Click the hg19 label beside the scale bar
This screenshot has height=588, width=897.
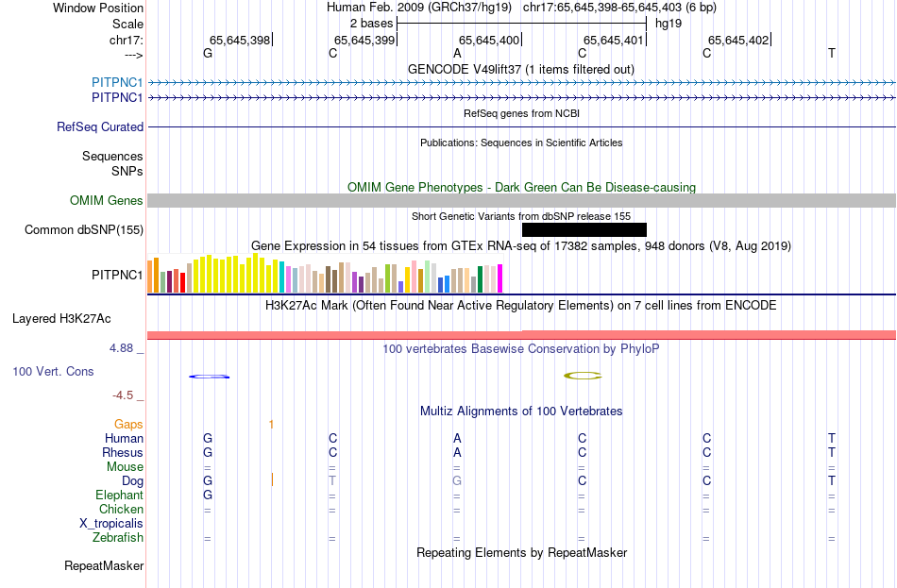(x=669, y=24)
